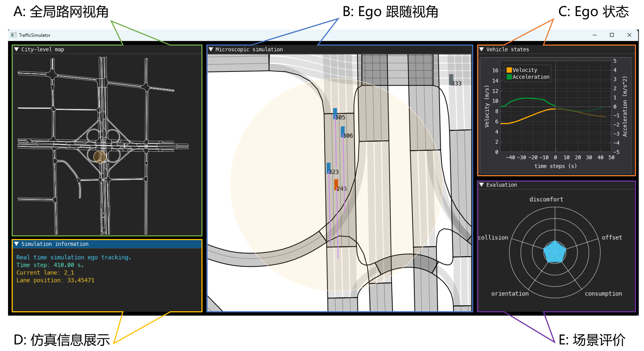
Task: Collapse the Microscopic simulation panel triangle
Action: [x=211, y=49]
